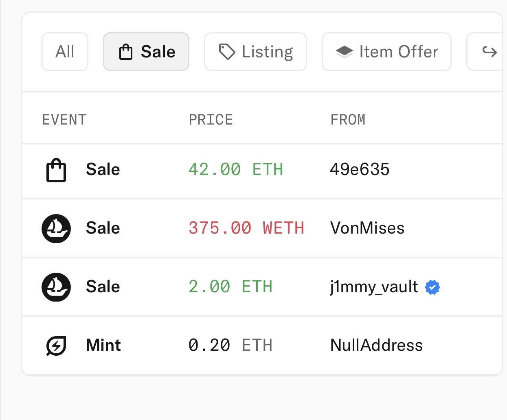The width and height of the screenshot is (507, 420).
Task: Click the 42.00 ETH sale price
Action: 235,170
